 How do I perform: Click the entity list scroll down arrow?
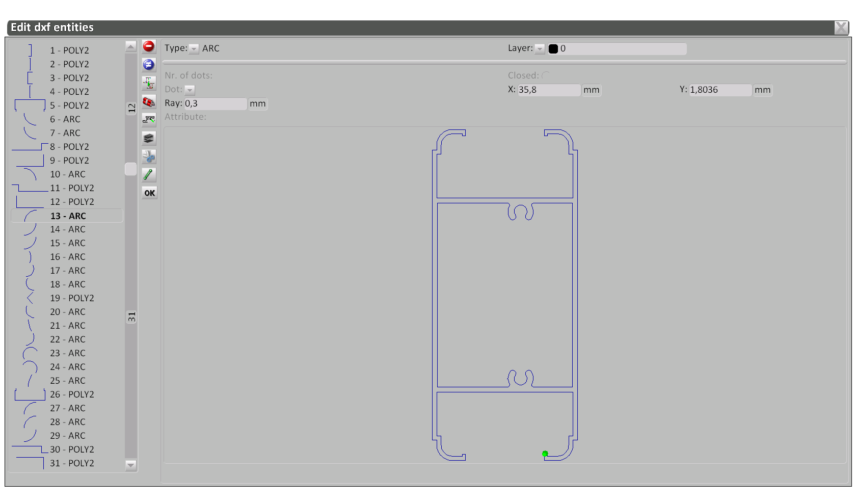coord(131,465)
